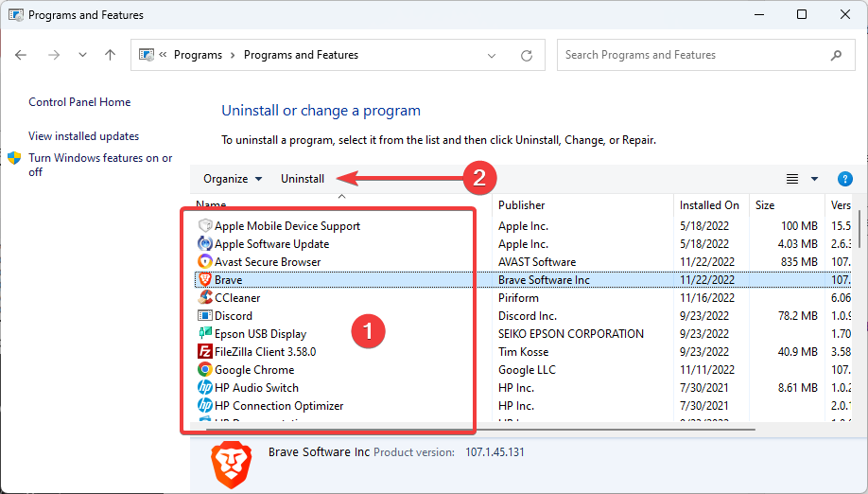Select the Avast Secure Browser entry

[268, 261]
